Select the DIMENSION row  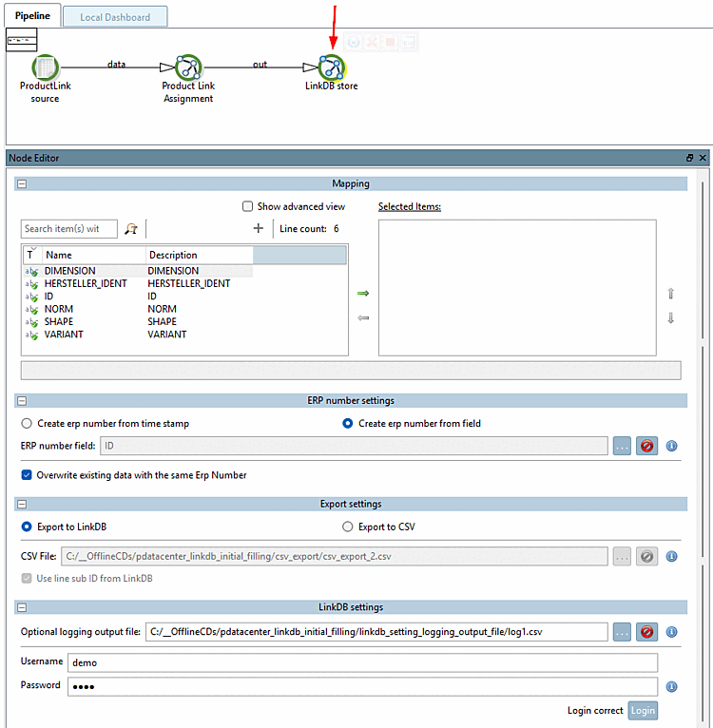138,271
